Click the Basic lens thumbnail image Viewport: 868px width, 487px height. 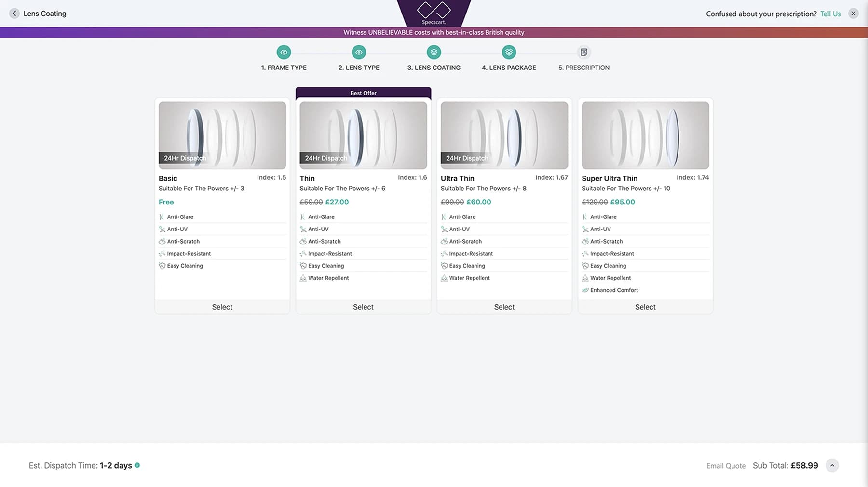222,135
